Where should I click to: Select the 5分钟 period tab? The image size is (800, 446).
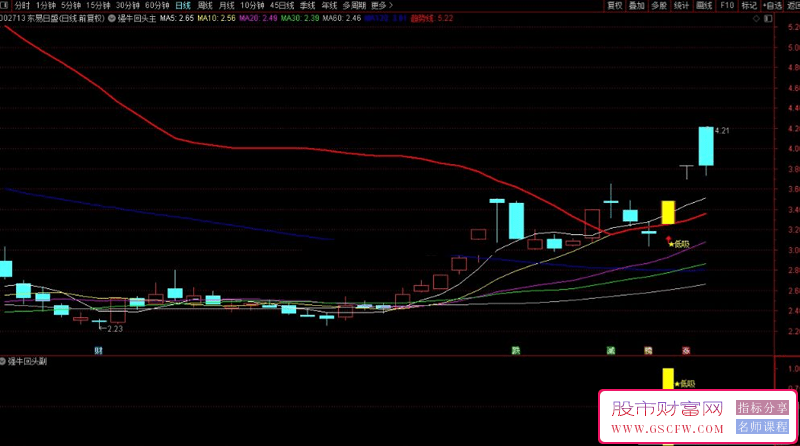click(x=71, y=5)
